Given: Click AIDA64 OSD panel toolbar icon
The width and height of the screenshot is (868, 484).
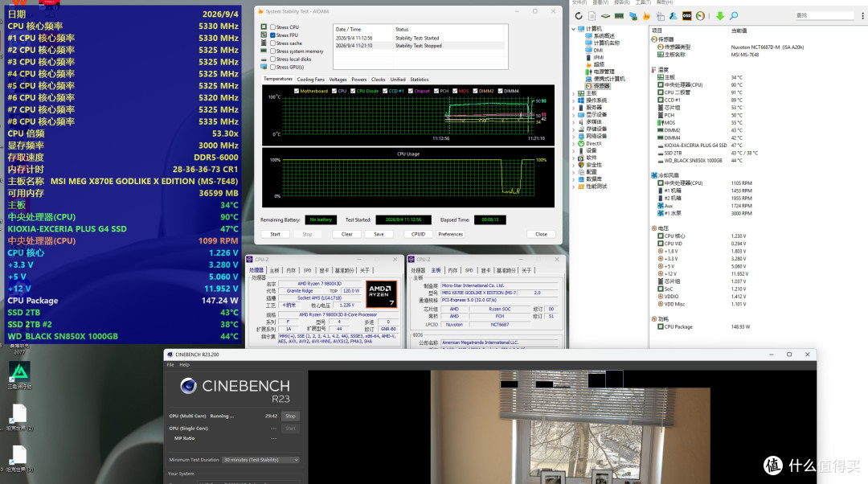Looking at the screenshot, I should click(x=686, y=16).
